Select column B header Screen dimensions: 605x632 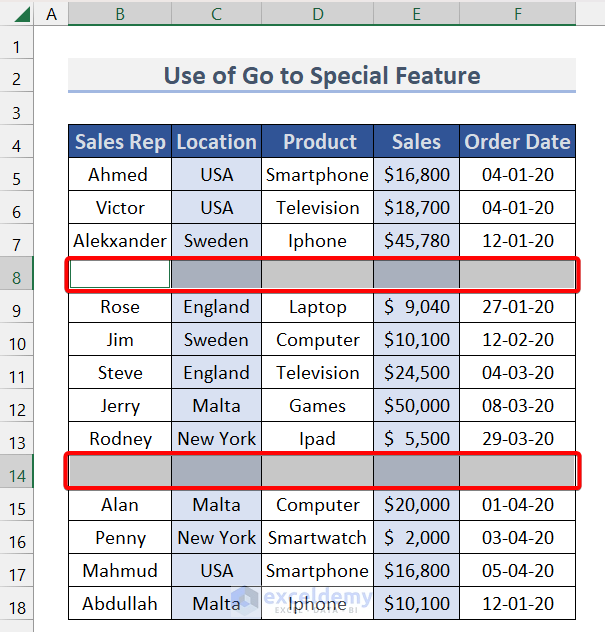[120, 13]
